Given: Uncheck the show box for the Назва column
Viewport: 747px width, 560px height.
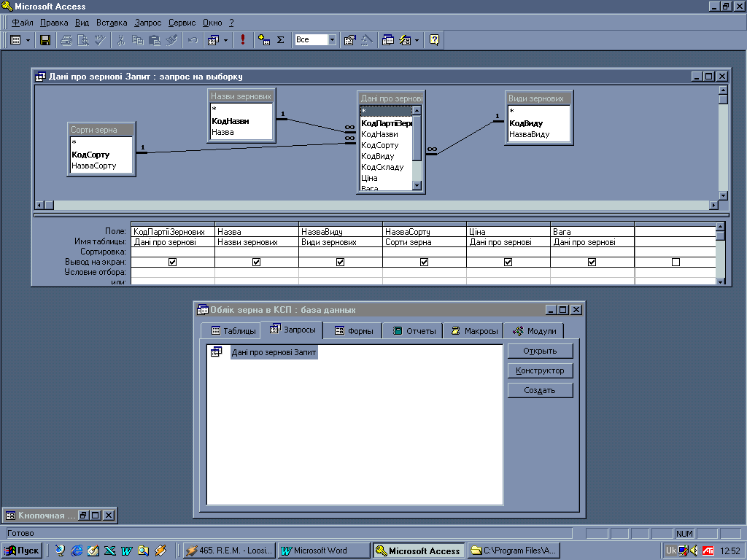Looking at the screenshot, I should click(256, 262).
